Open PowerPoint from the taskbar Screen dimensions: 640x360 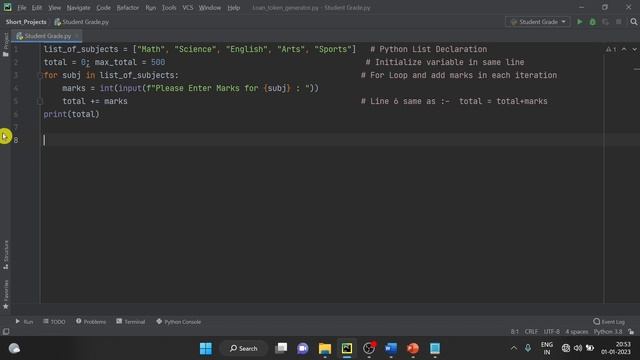pos(413,348)
